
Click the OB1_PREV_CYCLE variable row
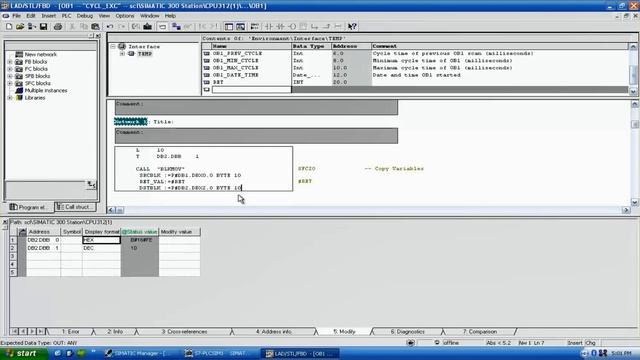click(416, 53)
